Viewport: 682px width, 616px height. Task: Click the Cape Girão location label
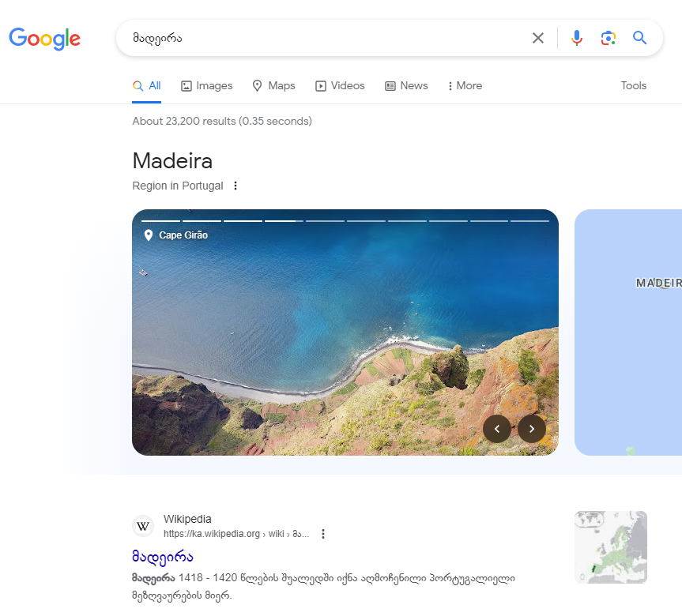point(183,235)
